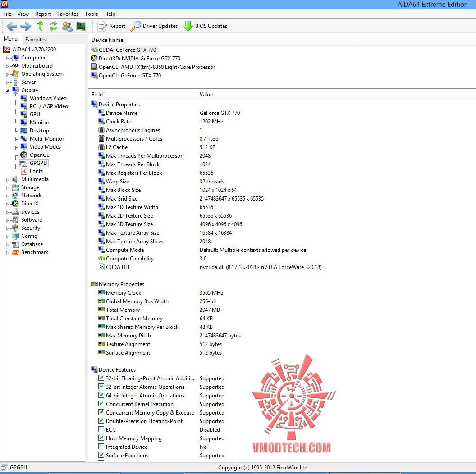Screen dimensions: 476x474
Task: Open the Report toolbar button
Action: tap(111, 26)
